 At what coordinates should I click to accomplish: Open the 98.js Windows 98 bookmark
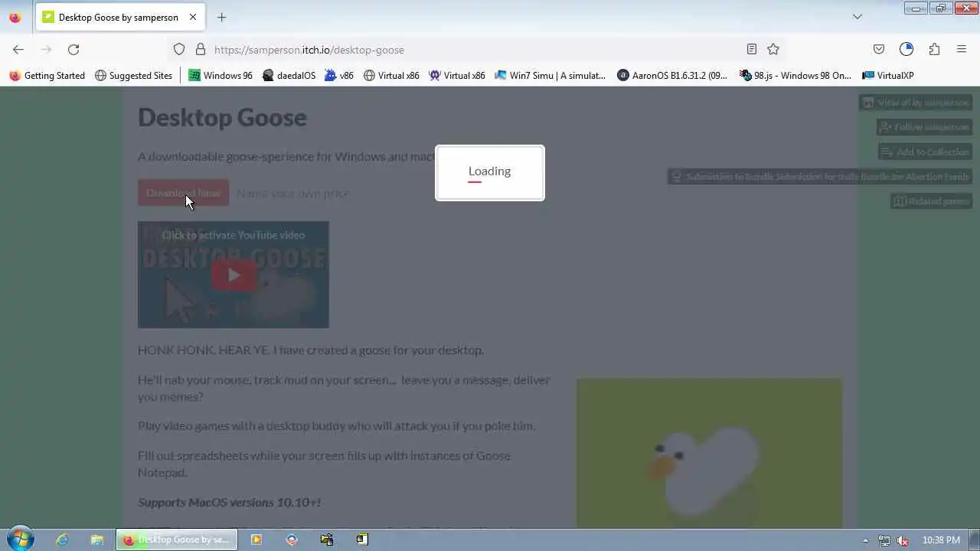[x=795, y=75]
